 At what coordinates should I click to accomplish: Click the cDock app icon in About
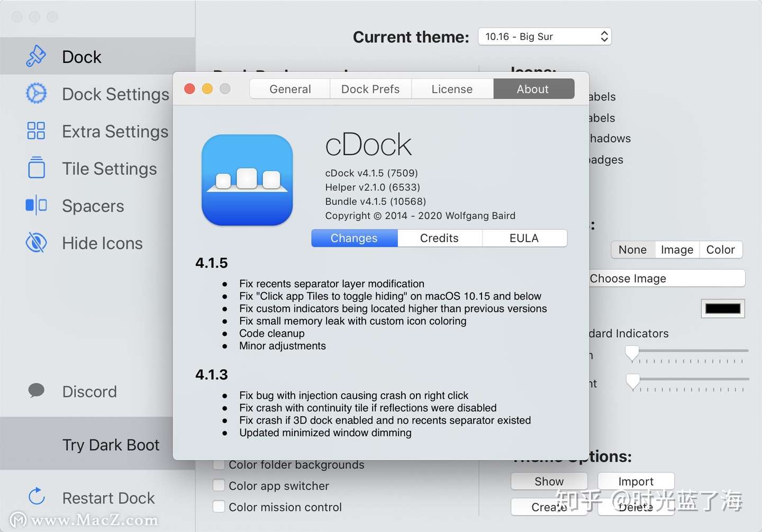click(247, 180)
